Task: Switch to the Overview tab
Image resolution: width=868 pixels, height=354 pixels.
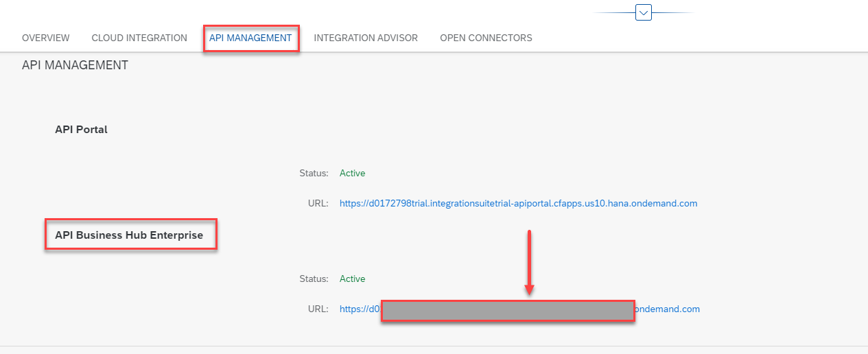Action: [x=45, y=38]
